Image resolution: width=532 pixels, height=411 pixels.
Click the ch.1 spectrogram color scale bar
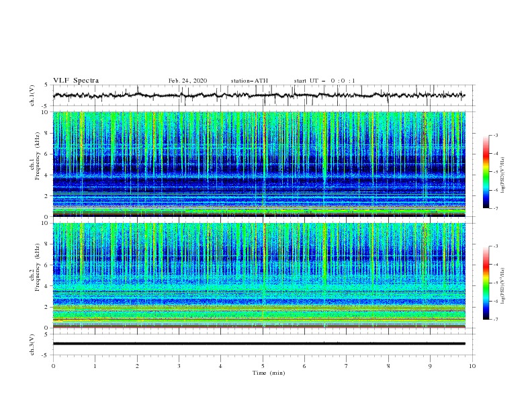click(x=486, y=172)
